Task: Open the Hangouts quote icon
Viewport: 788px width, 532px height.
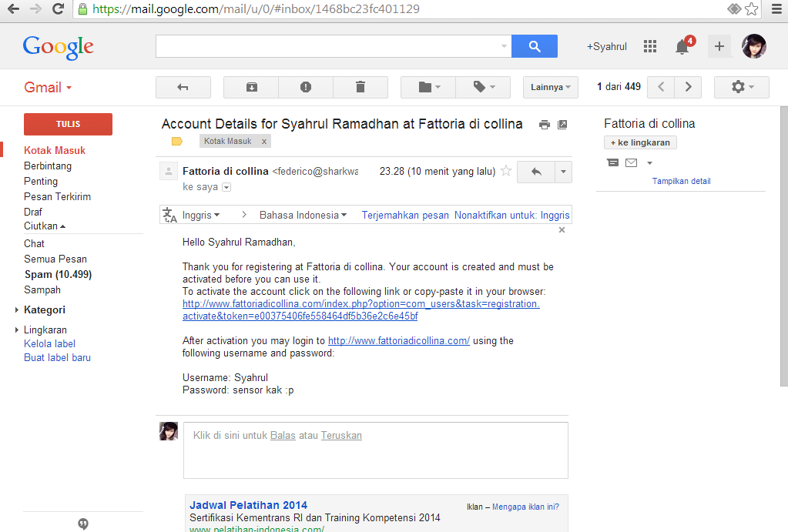Action: click(83, 524)
